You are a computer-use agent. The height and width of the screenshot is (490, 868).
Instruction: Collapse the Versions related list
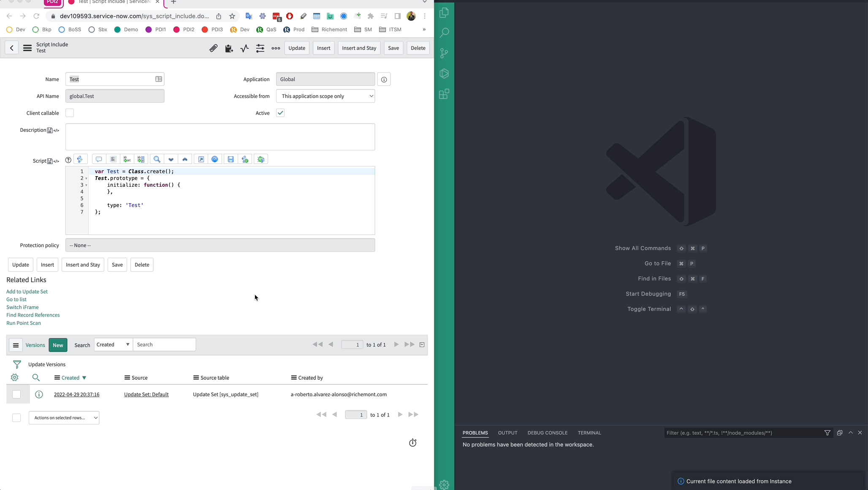point(422,345)
